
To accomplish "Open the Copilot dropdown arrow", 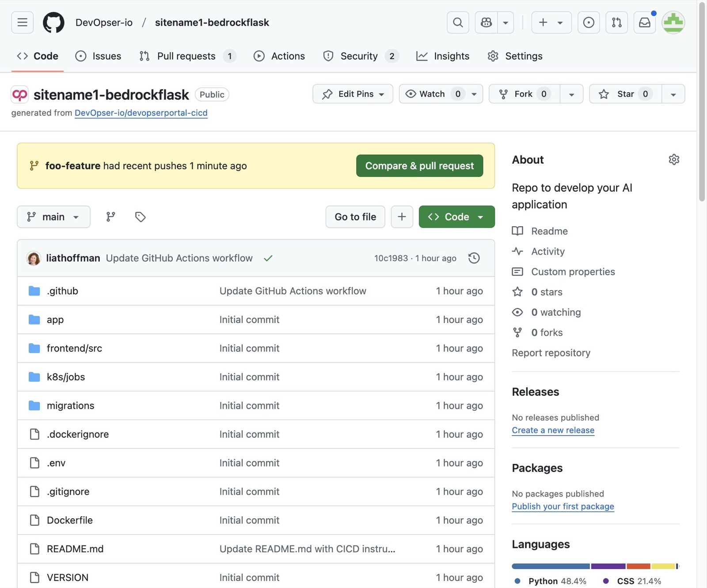I will (x=506, y=22).
